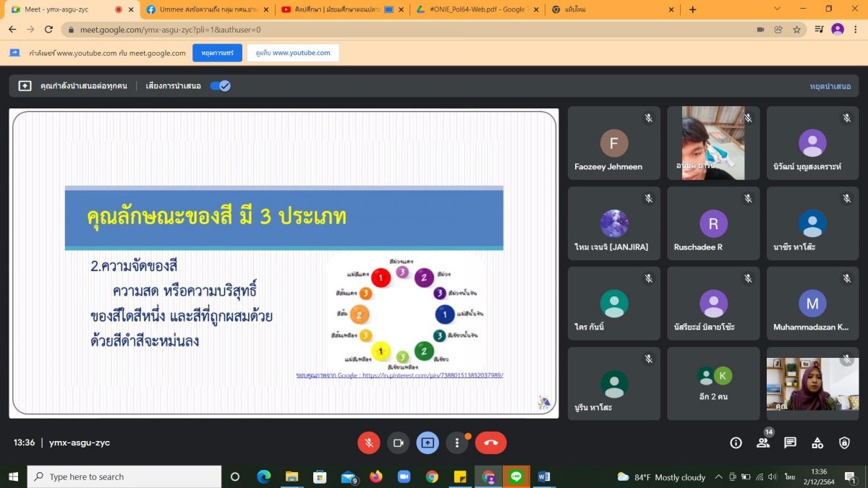Click the blue หยุดการแชร์ button
The width and height of the screenshot is (868, 488).
[217, 53]
